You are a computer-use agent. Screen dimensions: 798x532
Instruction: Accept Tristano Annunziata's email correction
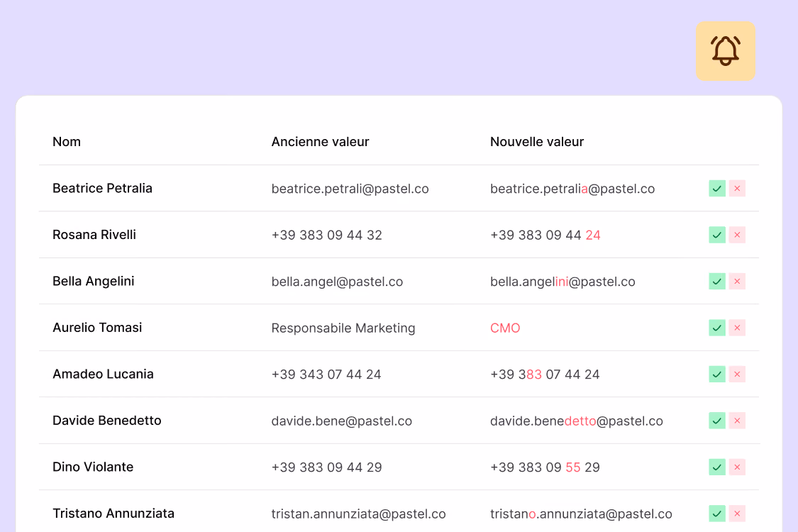[x=717, y=513]
